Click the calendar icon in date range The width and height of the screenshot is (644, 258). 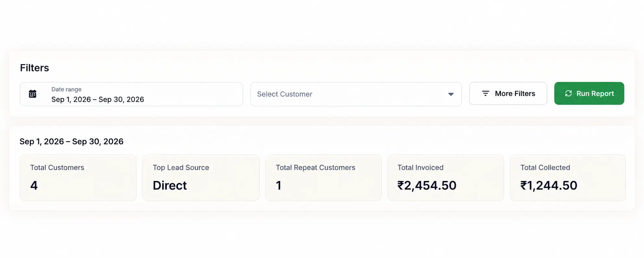pos(32,94)
